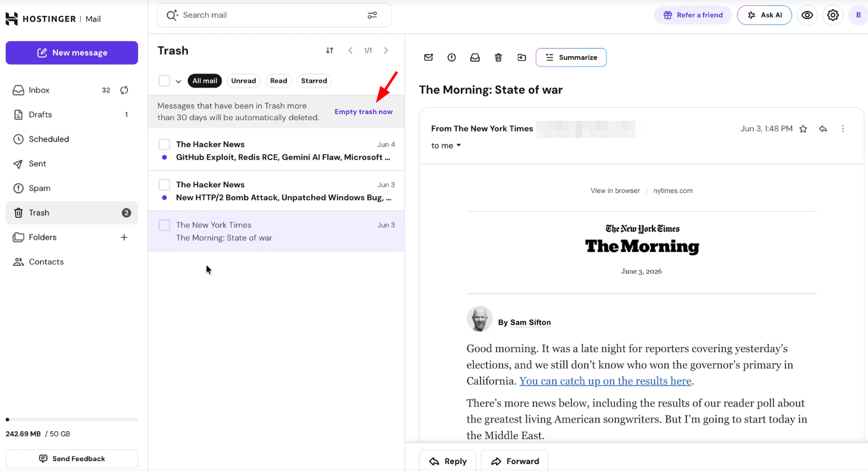Mark message as unread envelope icon
Image resolution: width=868 pixels, height=471 pixels.
pos(428,58)
